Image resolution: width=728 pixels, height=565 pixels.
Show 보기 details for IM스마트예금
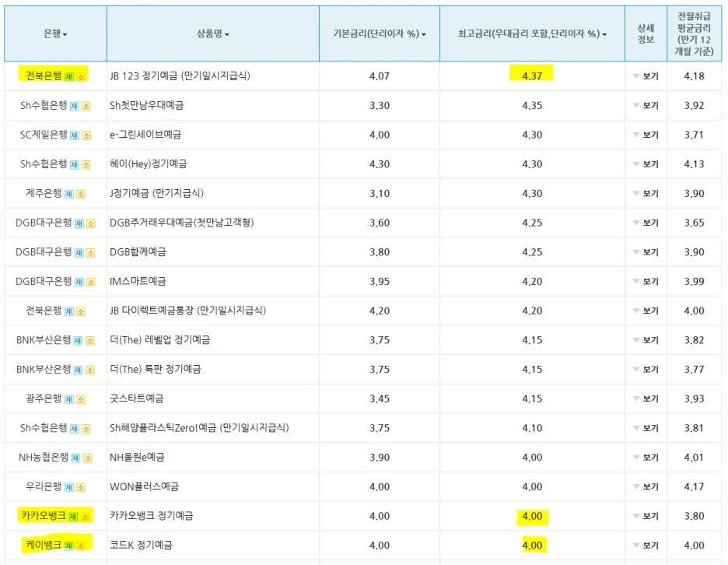pyautogui.click(x=646, y=282)
